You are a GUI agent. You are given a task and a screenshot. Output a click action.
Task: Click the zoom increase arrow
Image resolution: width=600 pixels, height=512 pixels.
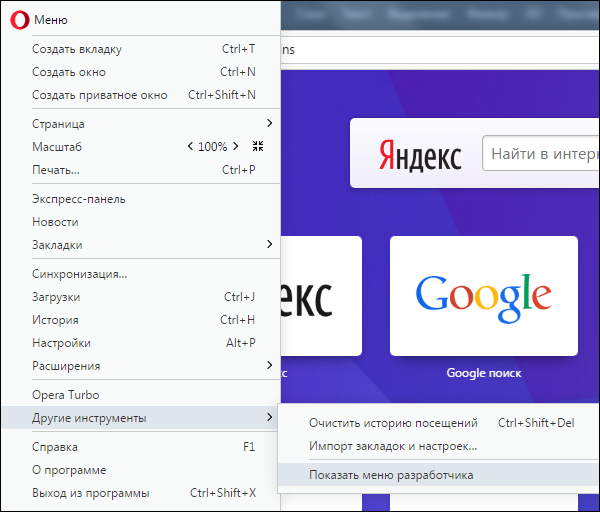(x=235, y=146)
